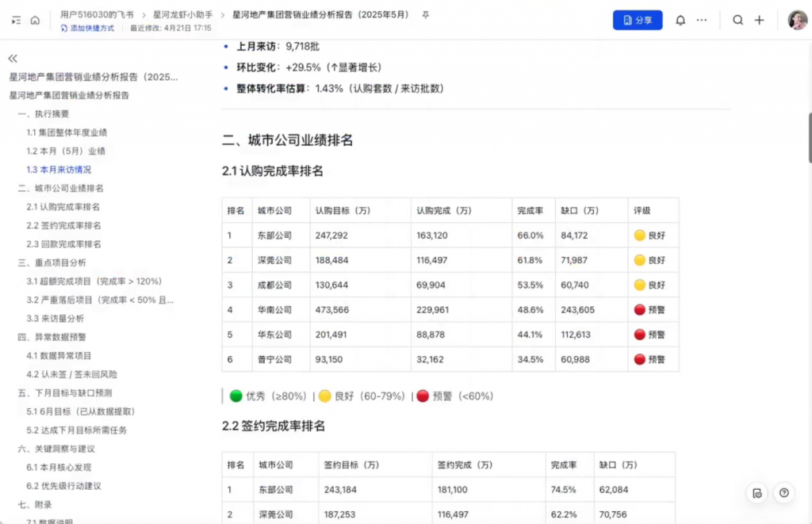The image size is (812, 524).
Task: Create new item with plus icon
Action: click(759, 20)
